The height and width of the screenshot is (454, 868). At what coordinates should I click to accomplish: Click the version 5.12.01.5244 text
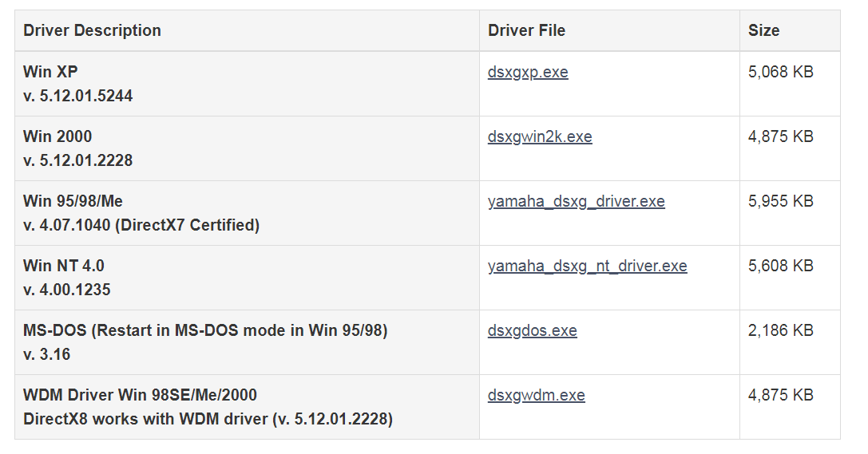pyautogui.click(x=78, y=97)
